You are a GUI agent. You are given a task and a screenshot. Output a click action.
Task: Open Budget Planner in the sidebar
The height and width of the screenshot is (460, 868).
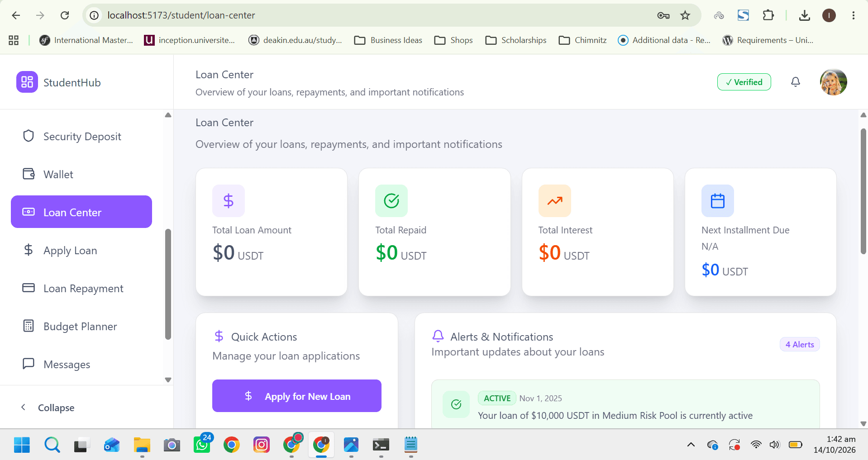click(x=81, y=326)
